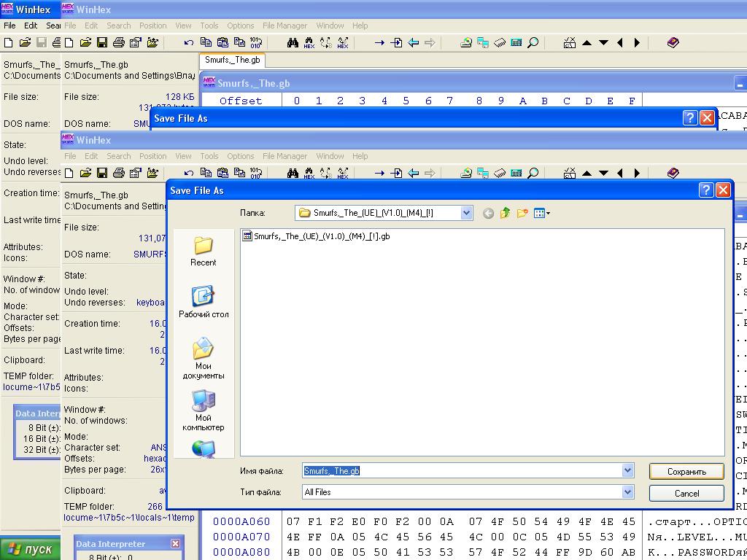
Task: Click Open RAM chip icon in lower WinHex toolbar
Action: point(499,173)
